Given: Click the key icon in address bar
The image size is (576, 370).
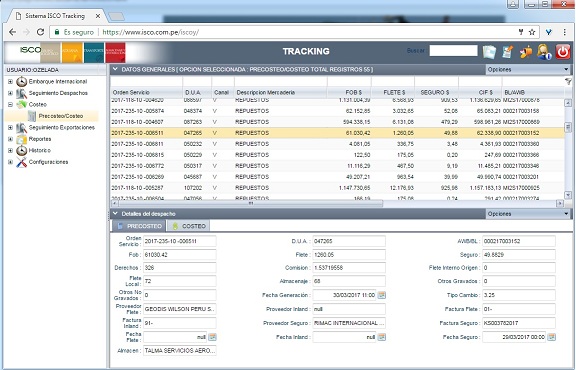Looking at the screenshot, I should [x=521, y=32].
